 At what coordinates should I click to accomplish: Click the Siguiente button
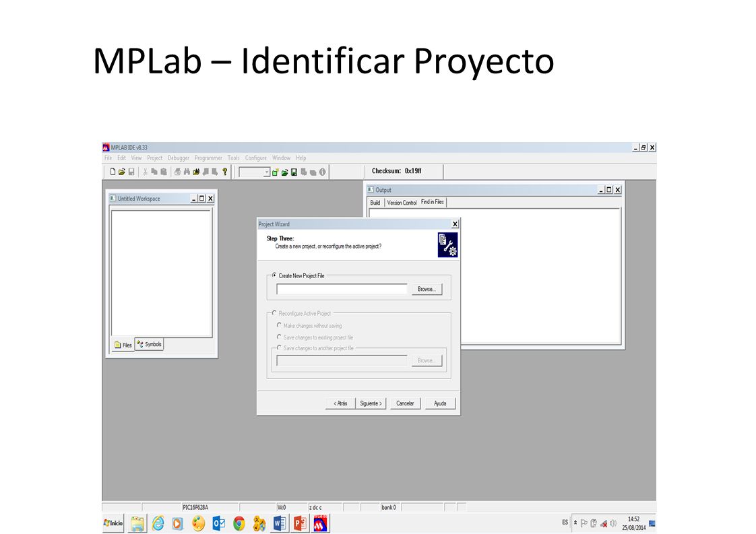pos(371,403)
